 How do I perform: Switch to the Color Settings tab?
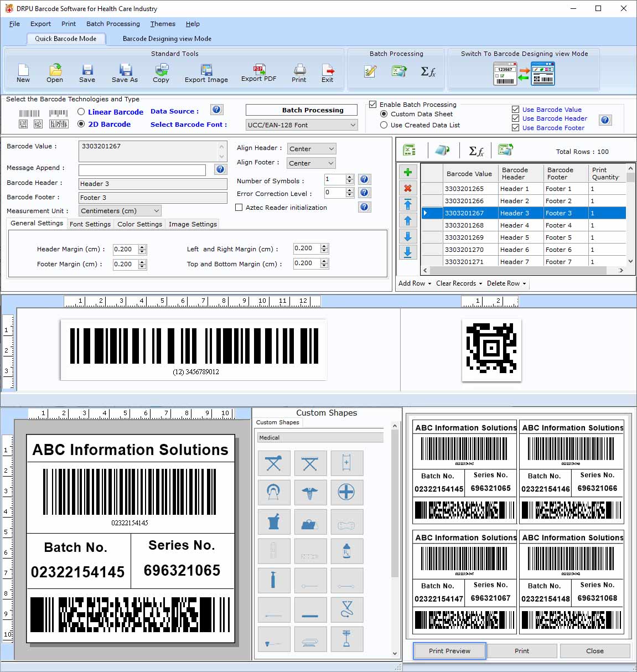pos(139,224)
